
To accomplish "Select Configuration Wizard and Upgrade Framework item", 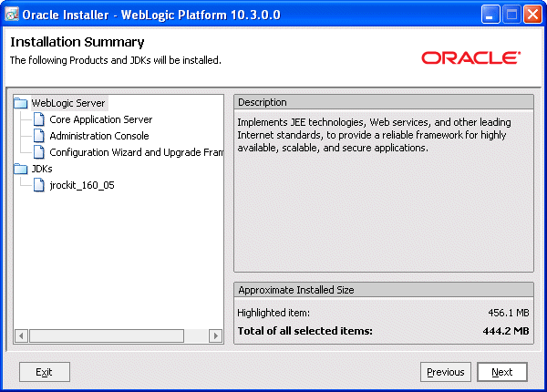I will pos(136,152).
